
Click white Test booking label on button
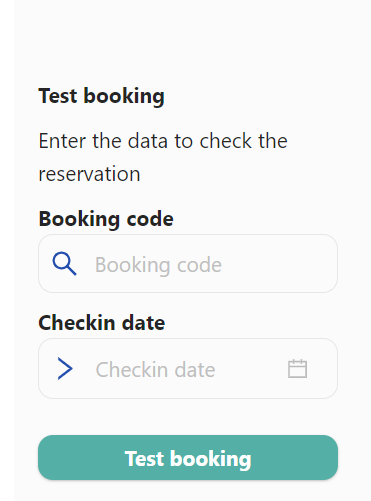click(188, 459)
